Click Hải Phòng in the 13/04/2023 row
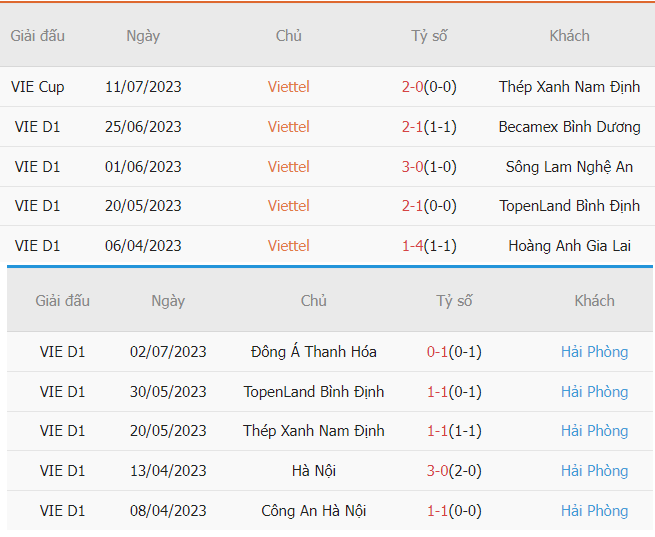Viewport: 655px width, 537px height. (x=594, y=471)
